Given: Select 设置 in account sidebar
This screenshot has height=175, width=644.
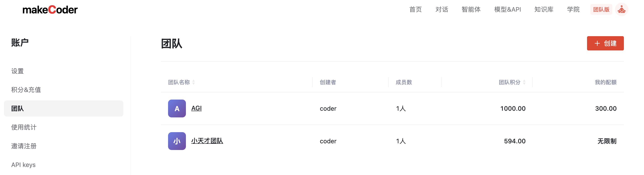Looking at the screenshot, I should tap(17, 71).
